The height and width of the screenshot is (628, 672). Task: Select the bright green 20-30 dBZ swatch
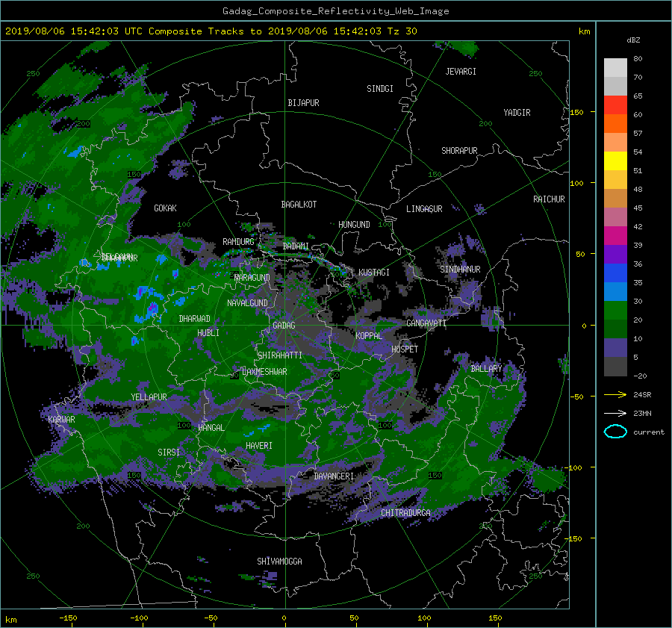tap(615, 310)
